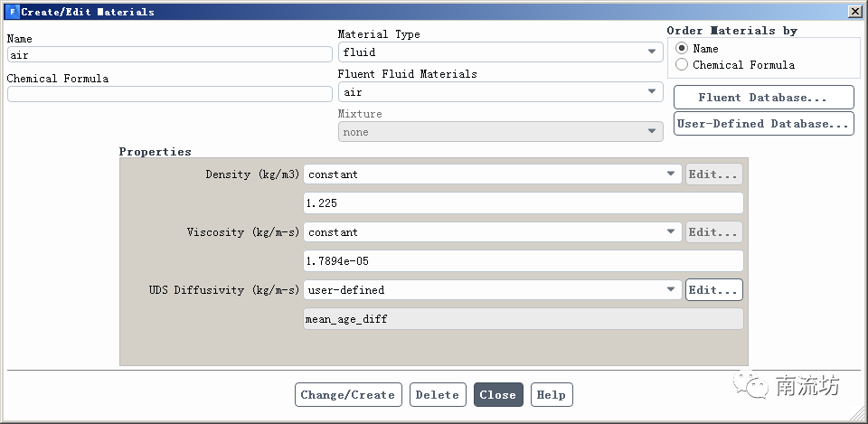Expand the Viscosity method dropdown
868x424 pixels.
(493, 232)
